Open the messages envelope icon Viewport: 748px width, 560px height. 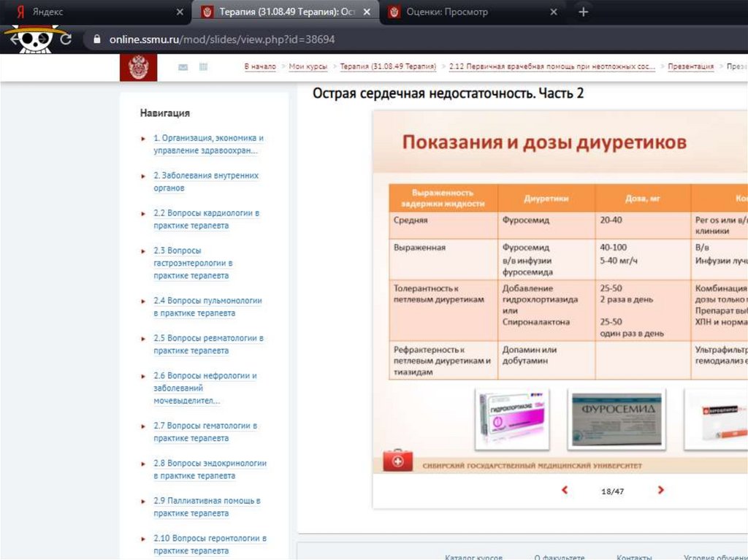183,67
